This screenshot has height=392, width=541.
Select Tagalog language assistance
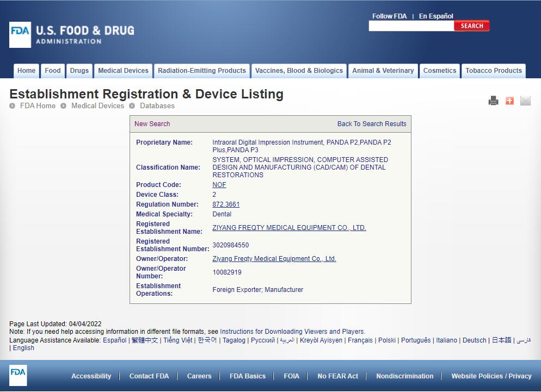pos(234,340)
